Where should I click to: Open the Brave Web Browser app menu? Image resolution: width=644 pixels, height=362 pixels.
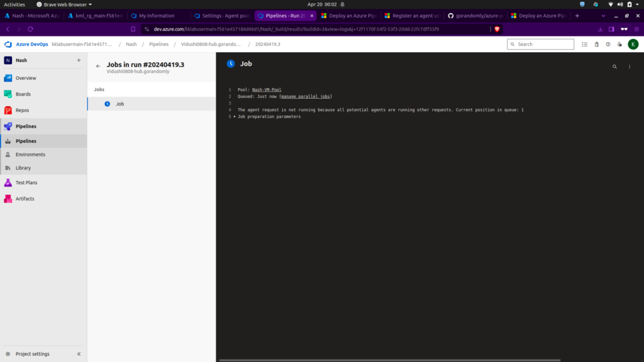click(x=64, y=4)
